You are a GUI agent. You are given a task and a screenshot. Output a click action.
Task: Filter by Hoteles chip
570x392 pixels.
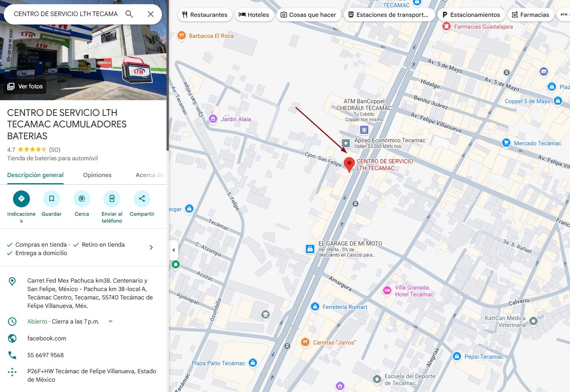point(254,15)
